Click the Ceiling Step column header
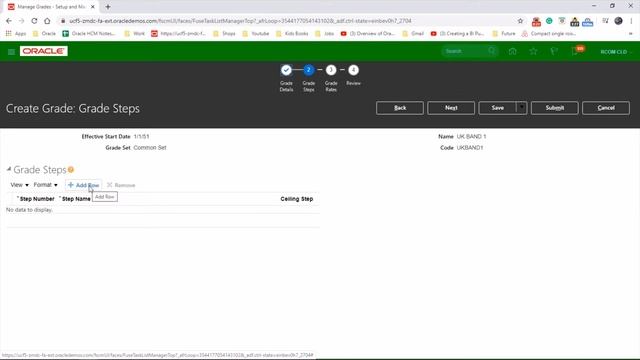 [297, 199]
